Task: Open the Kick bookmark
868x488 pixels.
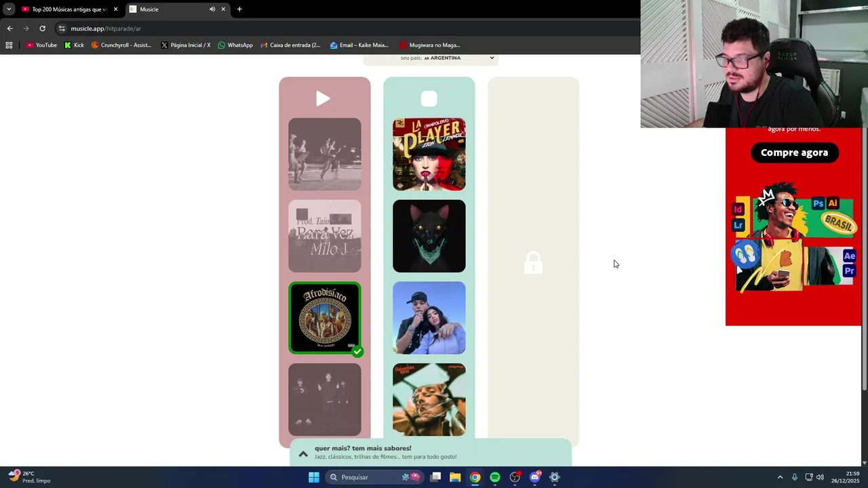Action: 74,45
